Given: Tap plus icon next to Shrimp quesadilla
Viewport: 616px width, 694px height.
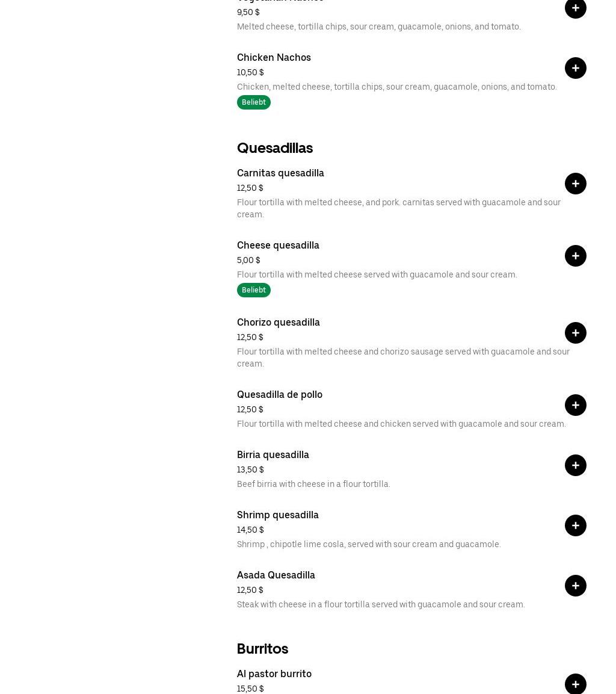Looking at the screenshot, I should [575, 525].
